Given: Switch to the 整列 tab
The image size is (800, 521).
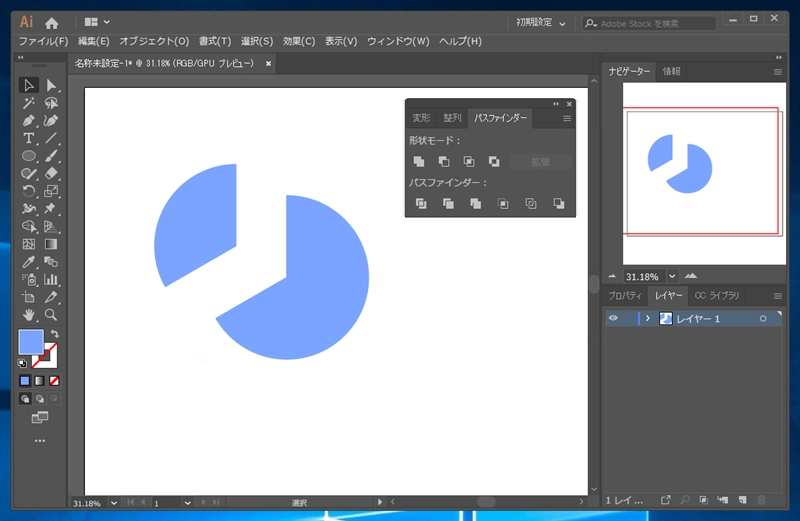Looking at the screenshot, I should pyautogui.click(x=452, y=118).
